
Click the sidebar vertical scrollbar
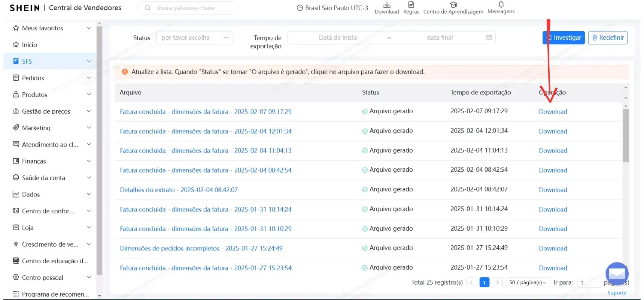tap(99, 150)
